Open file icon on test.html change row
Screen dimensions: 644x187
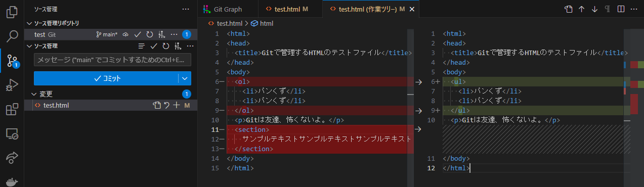click(x=157, y=105)
